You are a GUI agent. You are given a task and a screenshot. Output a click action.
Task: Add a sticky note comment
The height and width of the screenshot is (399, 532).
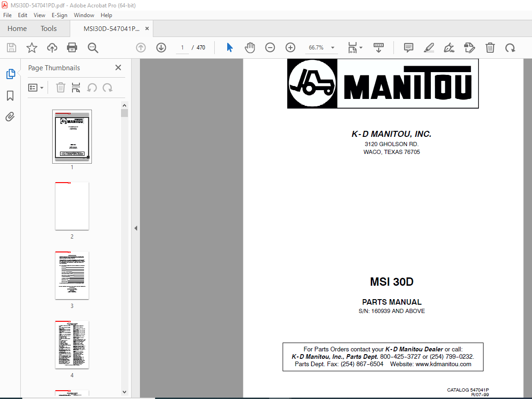[409, 48]
